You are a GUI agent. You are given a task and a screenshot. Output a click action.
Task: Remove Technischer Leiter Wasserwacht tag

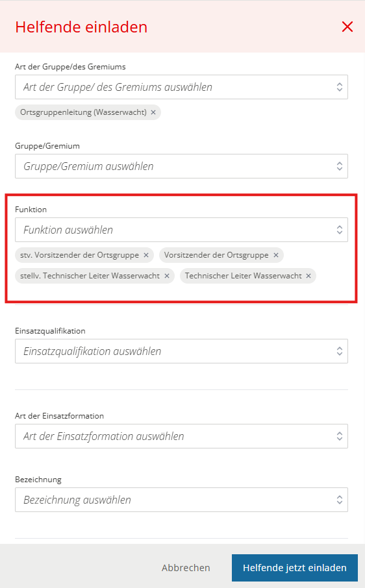(308, 276)
